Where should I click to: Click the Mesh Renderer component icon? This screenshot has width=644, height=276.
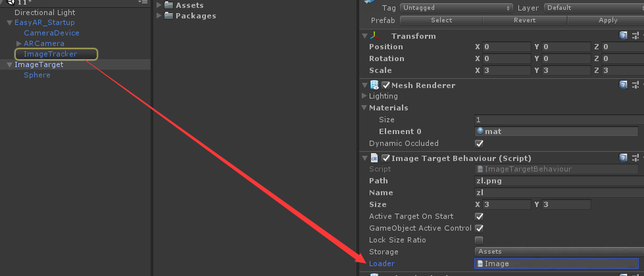coord(374,85)
